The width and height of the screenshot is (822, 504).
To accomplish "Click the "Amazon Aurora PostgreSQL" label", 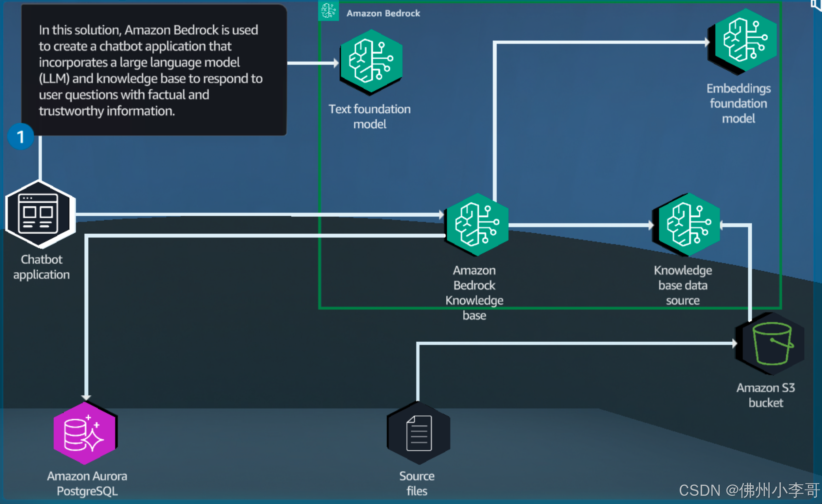I will tap(87, 483).
